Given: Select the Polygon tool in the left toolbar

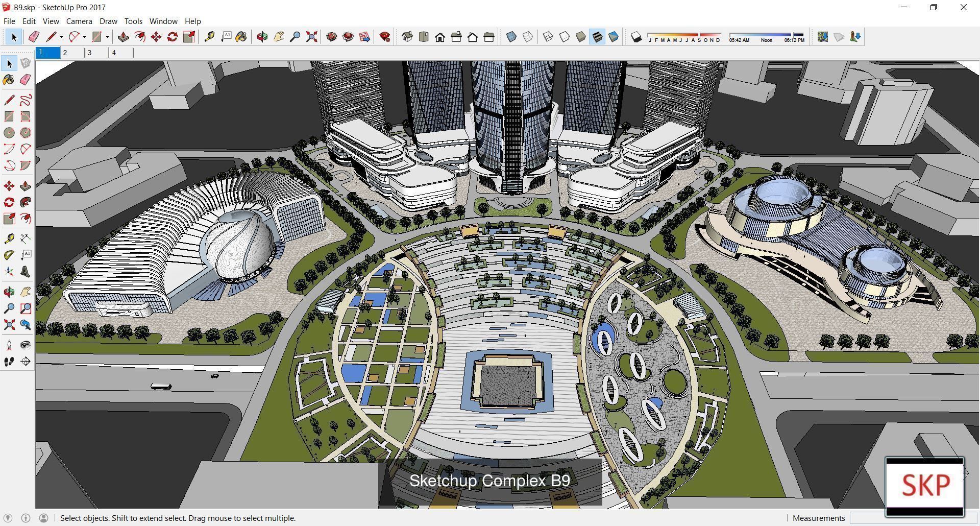Looking at the screenshot, I should pos(26,133).
